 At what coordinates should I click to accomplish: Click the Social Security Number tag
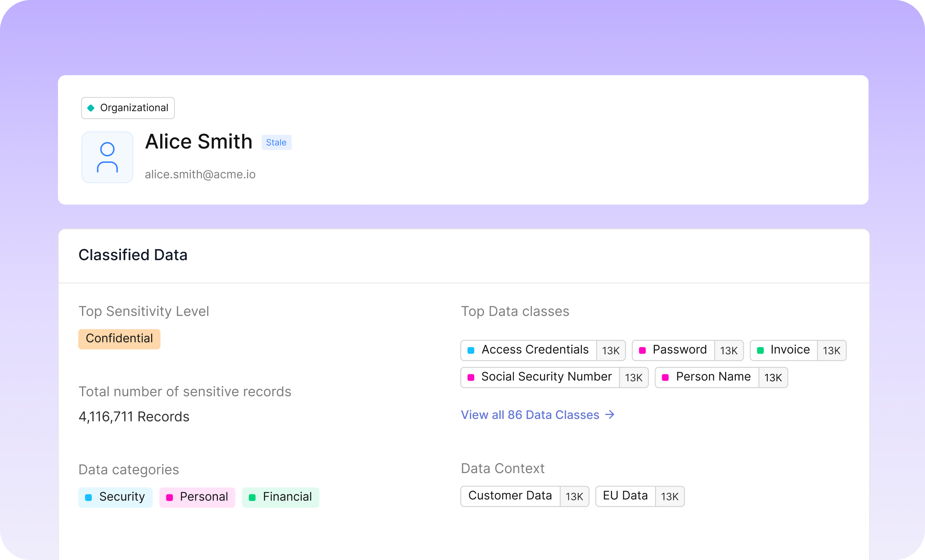pyautogui.click(x=546, y=377)
